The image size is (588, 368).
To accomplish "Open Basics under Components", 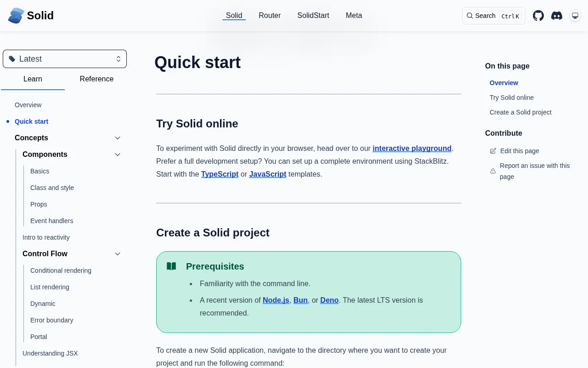I will (40, 171).
